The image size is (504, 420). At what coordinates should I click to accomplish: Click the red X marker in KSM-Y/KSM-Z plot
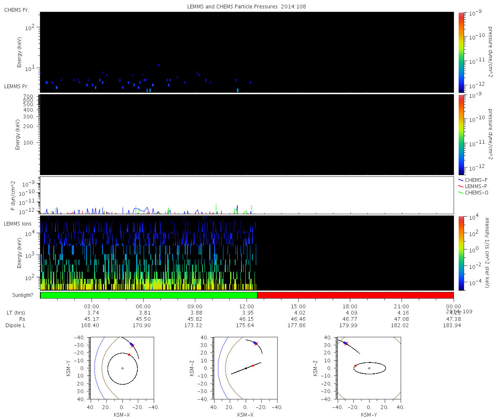click(x=346, y=344)
